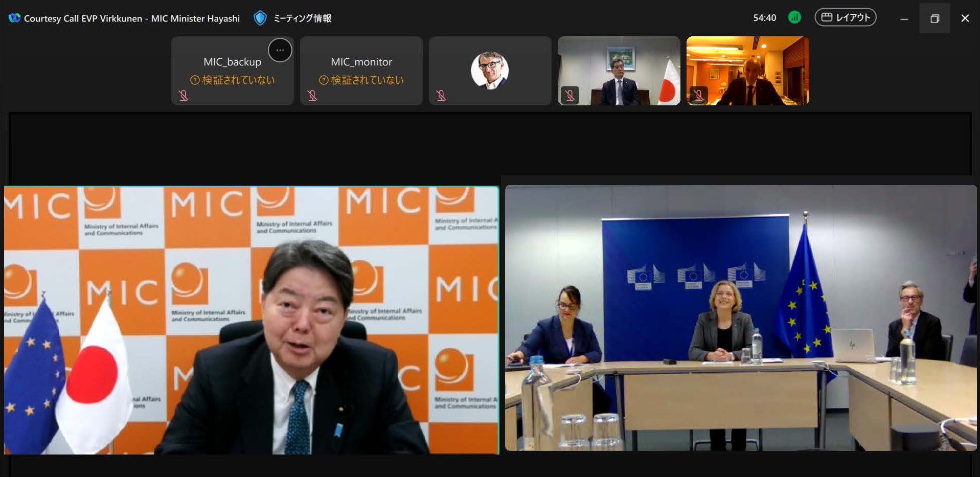
Task: Click the speaker video with MIC backdrop
Action: coord(252,320)
